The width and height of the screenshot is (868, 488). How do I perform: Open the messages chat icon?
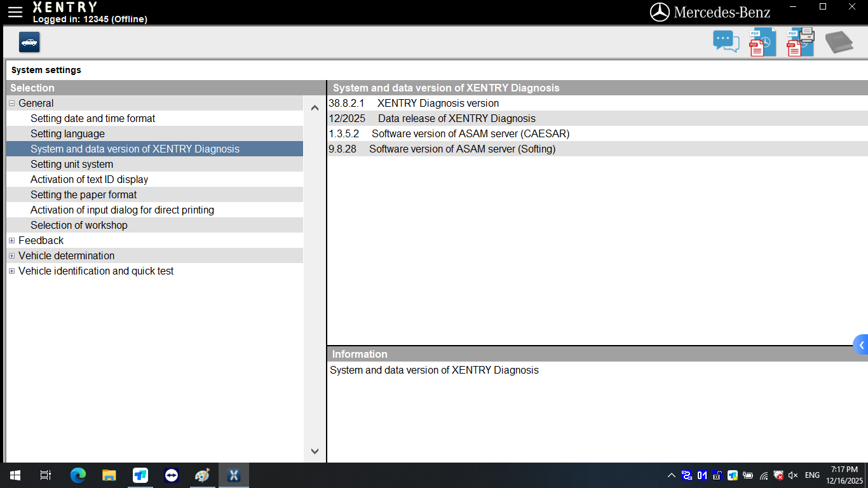725,41
